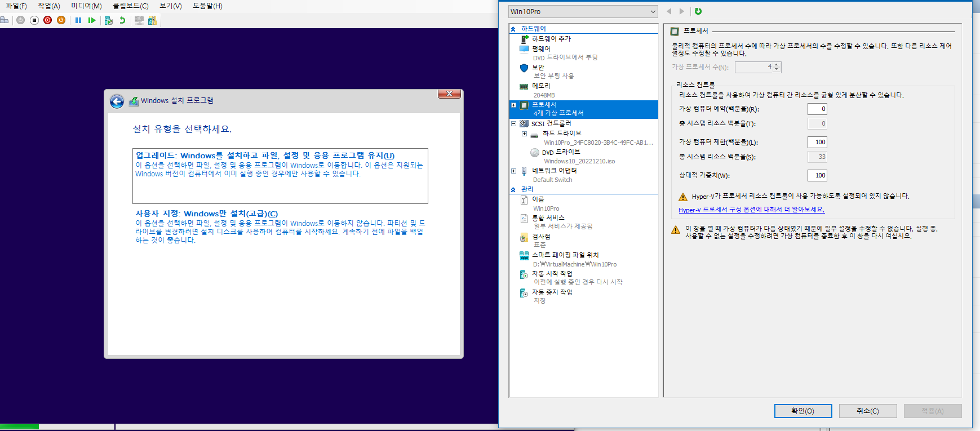Image resolution: width=980 pixels, height=431 pixels.
Task: Click the virtual processor count stepper
Action: pyautogui.click(x=777, y=67)
